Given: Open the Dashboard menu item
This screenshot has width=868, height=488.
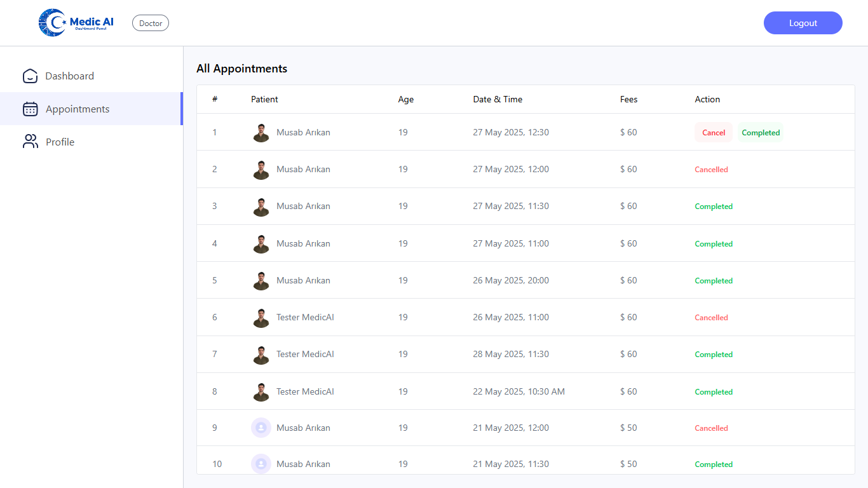Looking at the screenshot, I should point(69,76).
